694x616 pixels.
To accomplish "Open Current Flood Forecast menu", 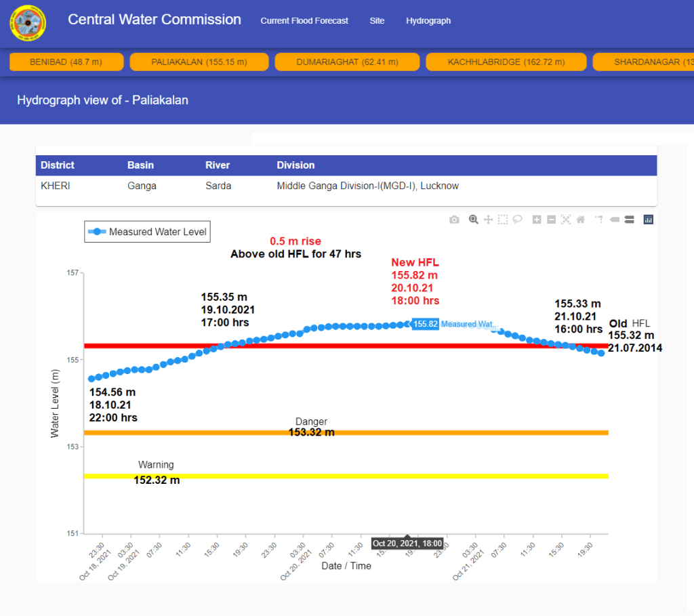I will point(304,21).
